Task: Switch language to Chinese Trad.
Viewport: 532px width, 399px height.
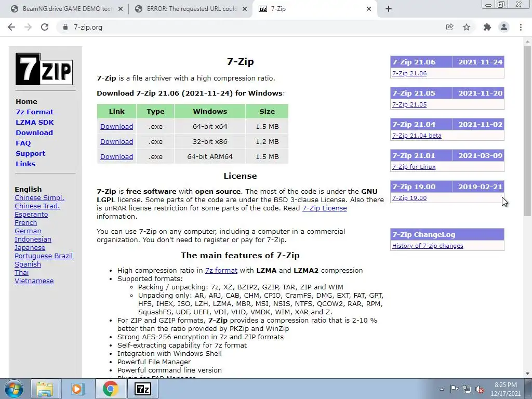Action: point(37,206)
